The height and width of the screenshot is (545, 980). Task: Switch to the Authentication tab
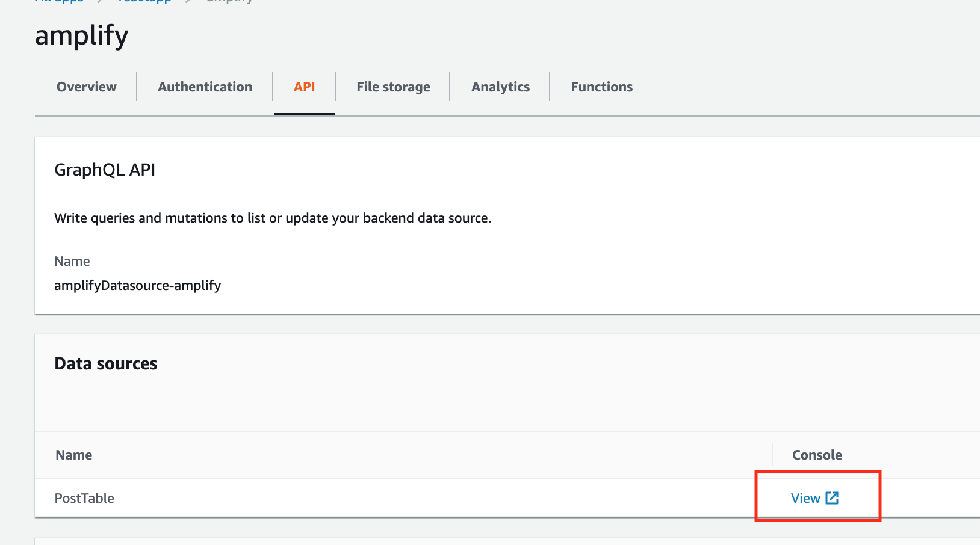(205, 87)
